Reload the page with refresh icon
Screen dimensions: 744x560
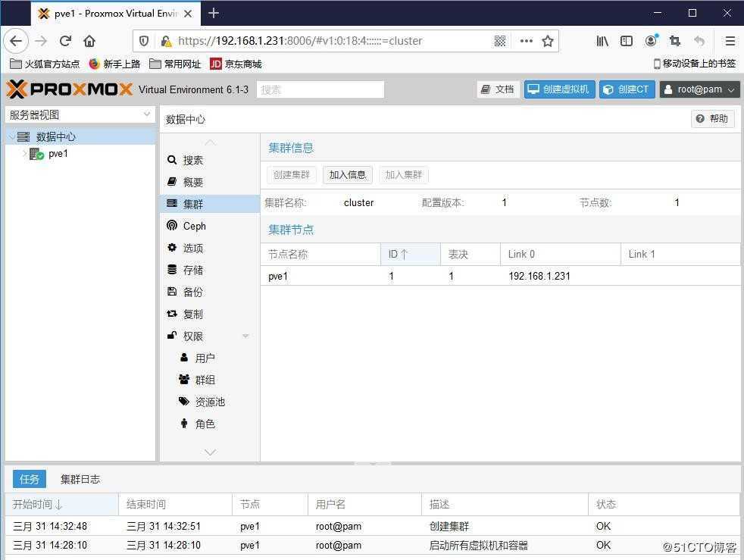65,41
